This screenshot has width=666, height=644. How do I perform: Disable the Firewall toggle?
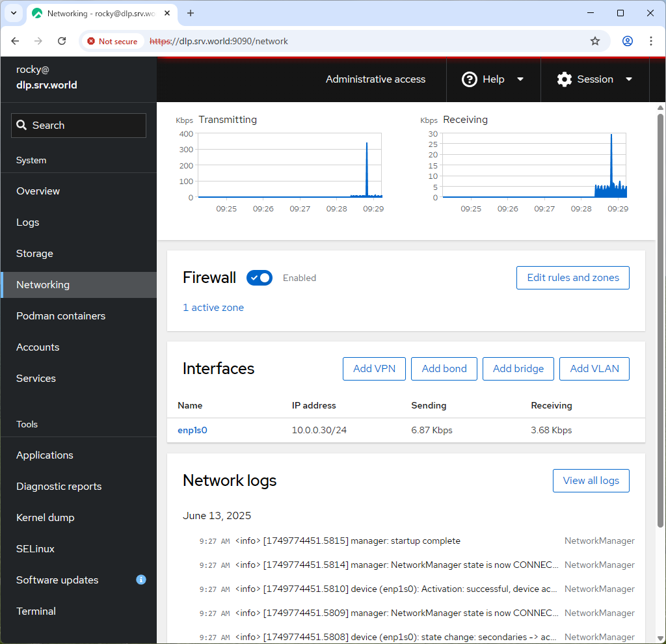tap(259, 278)
